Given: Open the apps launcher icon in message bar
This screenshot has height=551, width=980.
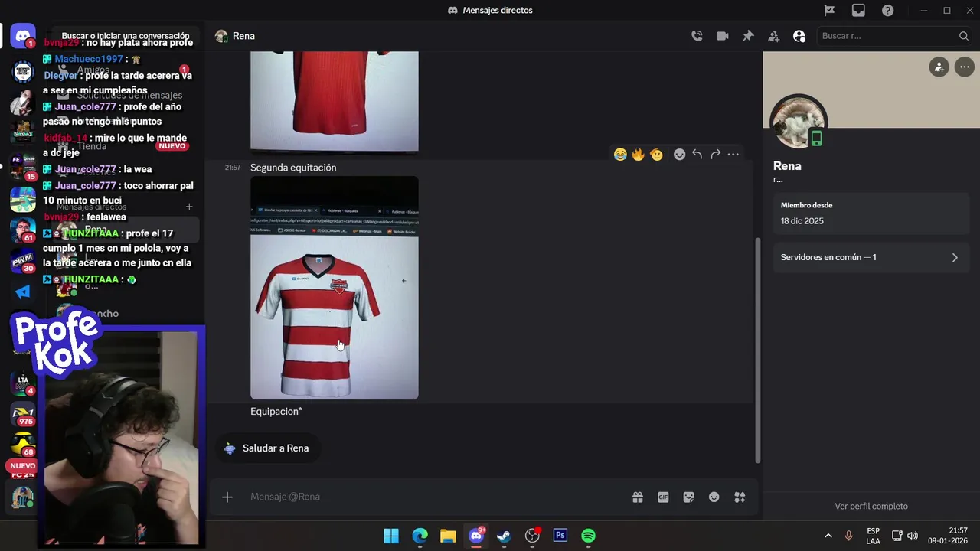Looking at the screenshot, I should coord(740,497).
